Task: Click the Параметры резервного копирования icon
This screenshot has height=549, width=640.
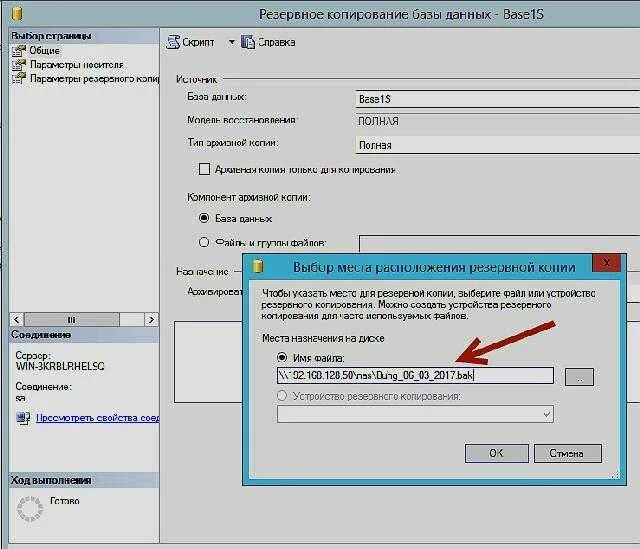Action: point(19,78)
